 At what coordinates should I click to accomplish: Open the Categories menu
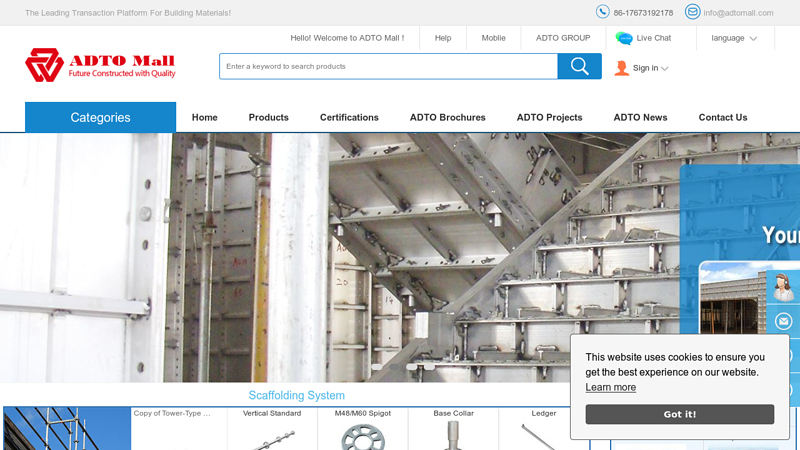101,117
